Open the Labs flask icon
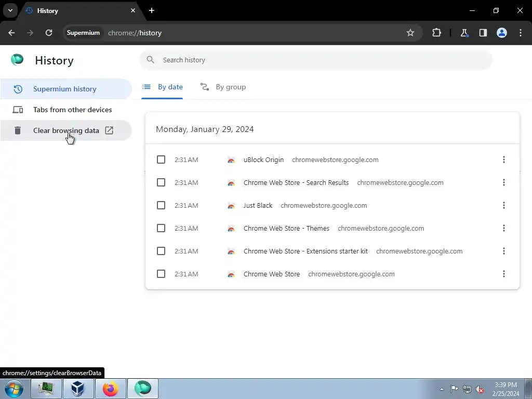This screenshot has width=532, height=399. pos(464,33)
